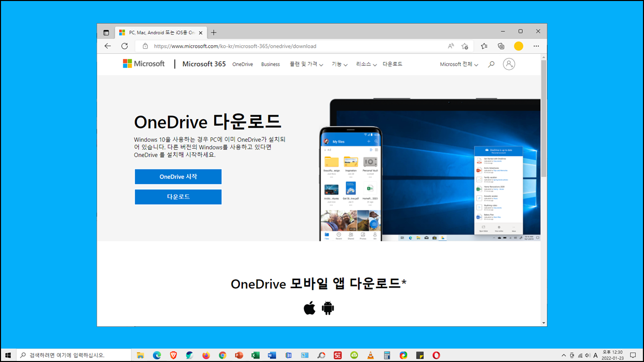The height and width of the screenshot is (362, 644).
Task: Go to the OneDrive nav link
Action: point(243,64)
